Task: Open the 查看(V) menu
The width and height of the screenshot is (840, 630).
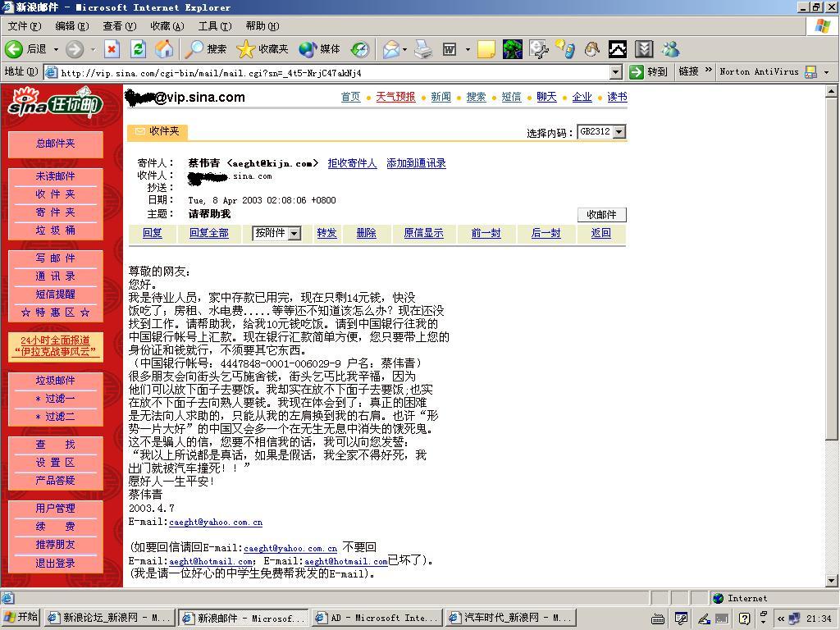Action: [120, 26]
